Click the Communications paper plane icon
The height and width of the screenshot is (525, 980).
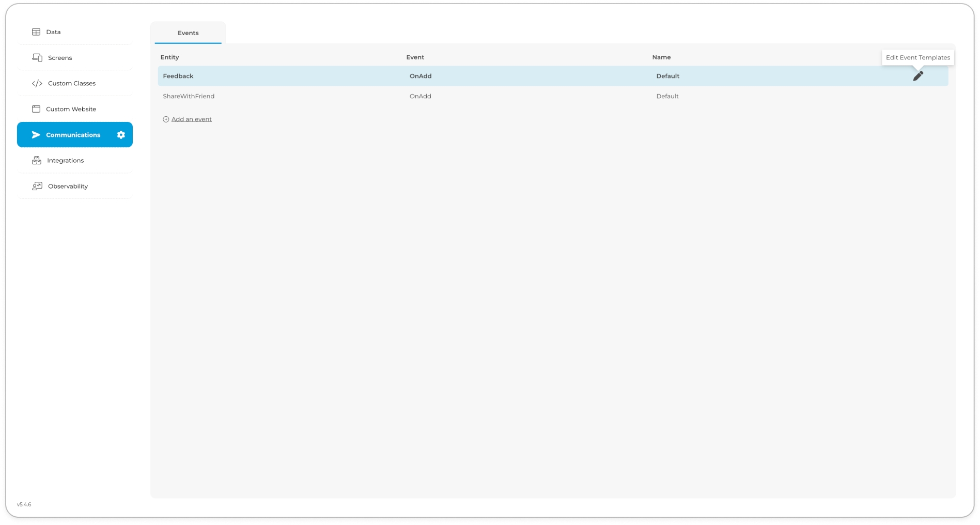pos(36,135)
